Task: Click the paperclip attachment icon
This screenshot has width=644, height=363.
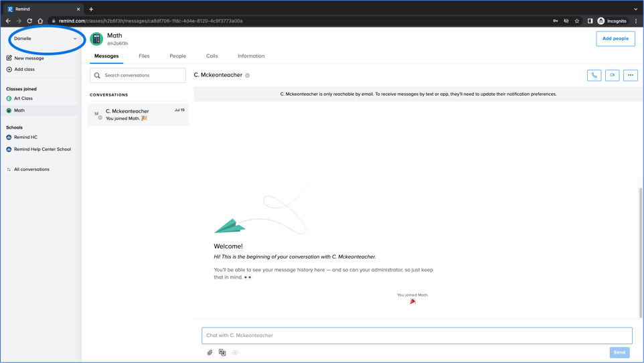Action: click(x=210, y=352)
